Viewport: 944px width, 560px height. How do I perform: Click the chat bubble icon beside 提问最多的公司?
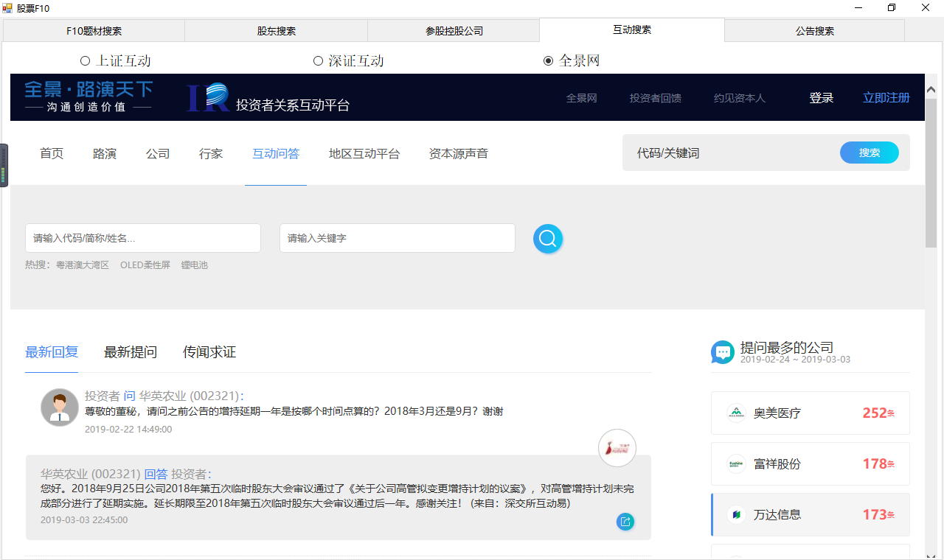pyautogui.click(x=723, y=352)
